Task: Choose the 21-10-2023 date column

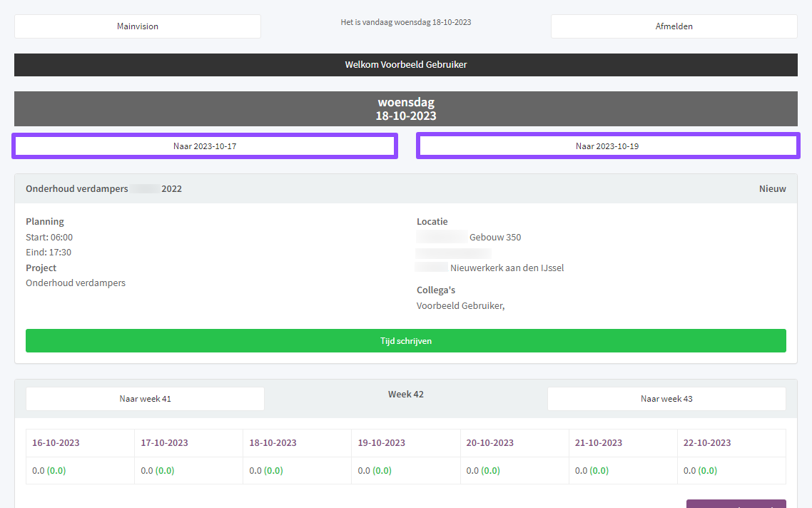Action: (598, 443)
